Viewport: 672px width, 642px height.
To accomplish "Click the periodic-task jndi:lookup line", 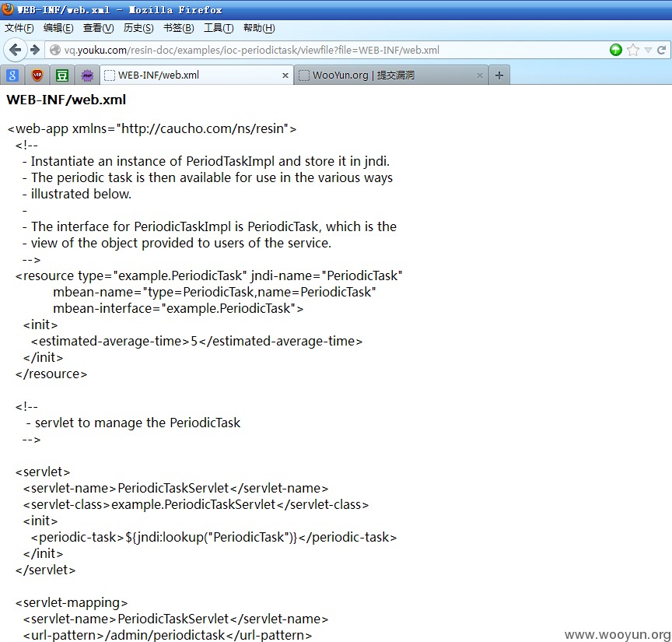I will click(x=214, y=538).
